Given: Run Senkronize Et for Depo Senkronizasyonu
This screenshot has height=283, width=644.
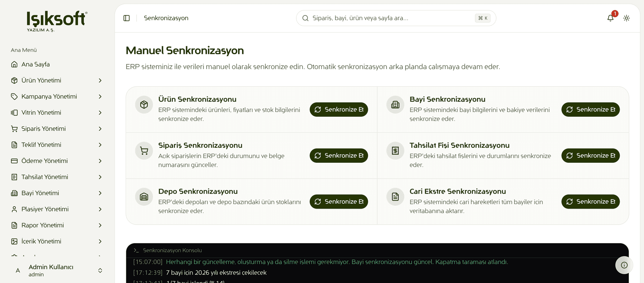Looking at the screenshot, I should click(x=339, y=202).
